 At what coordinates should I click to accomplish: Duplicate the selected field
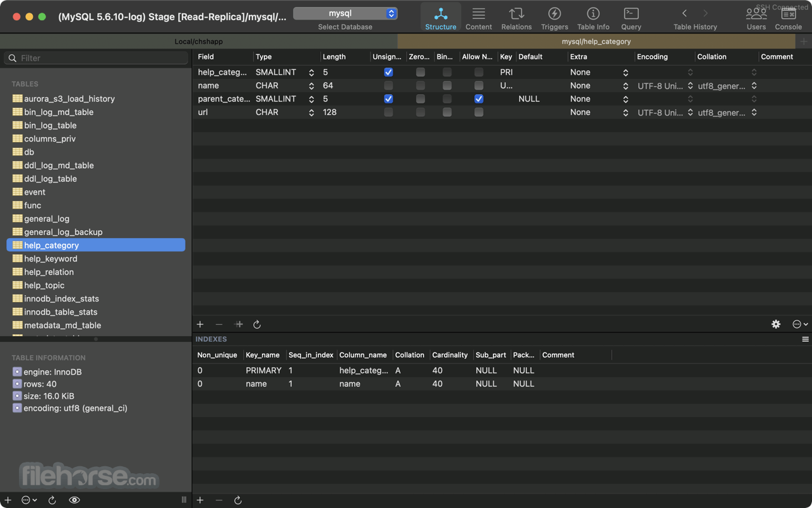(239, 324)
